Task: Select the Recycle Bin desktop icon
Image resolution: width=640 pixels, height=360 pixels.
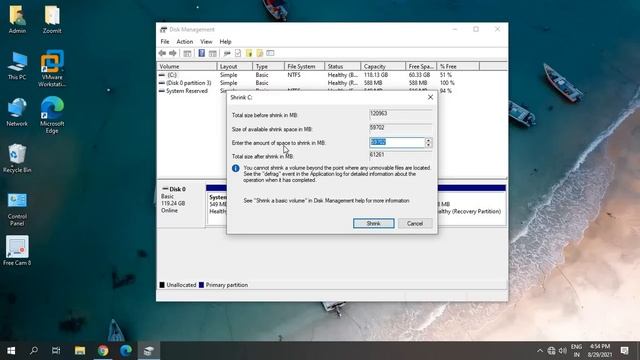Action: [17, 159]
